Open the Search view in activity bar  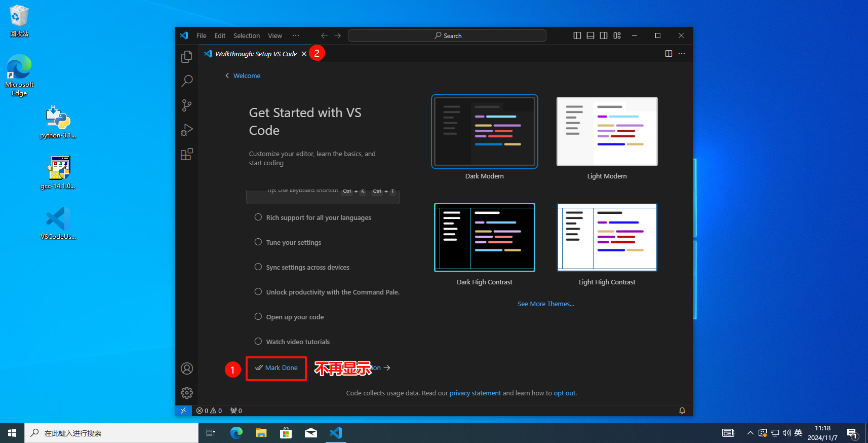tap(187, 81)
